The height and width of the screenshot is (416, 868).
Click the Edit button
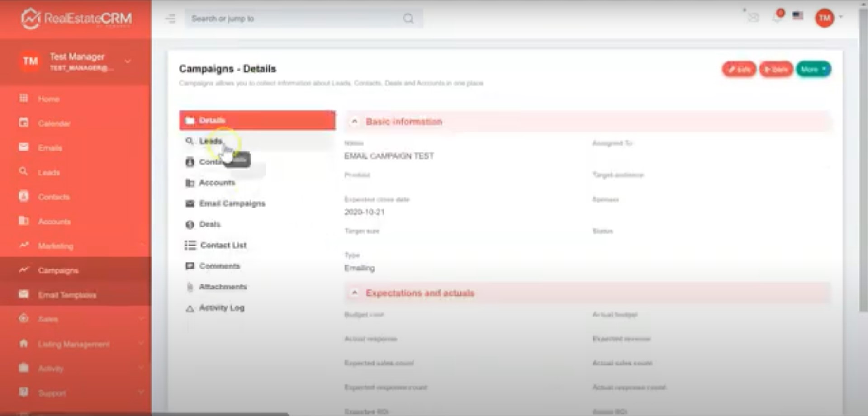point(739,69)
